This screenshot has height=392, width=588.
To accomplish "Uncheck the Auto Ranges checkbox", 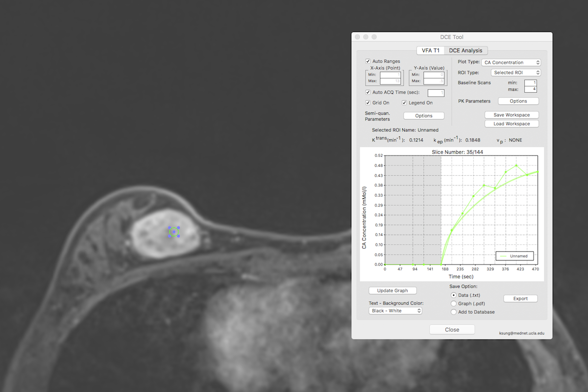I will 368,61.
